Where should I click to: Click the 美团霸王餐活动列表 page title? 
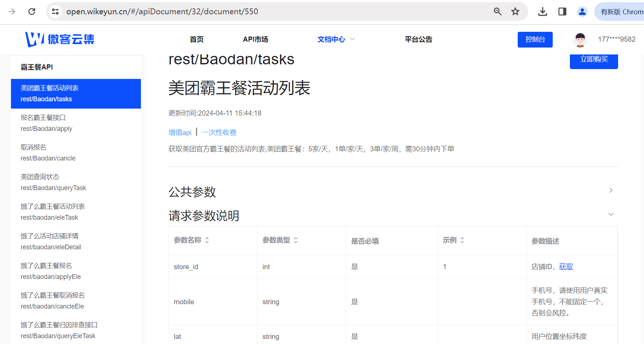[239, 88]
